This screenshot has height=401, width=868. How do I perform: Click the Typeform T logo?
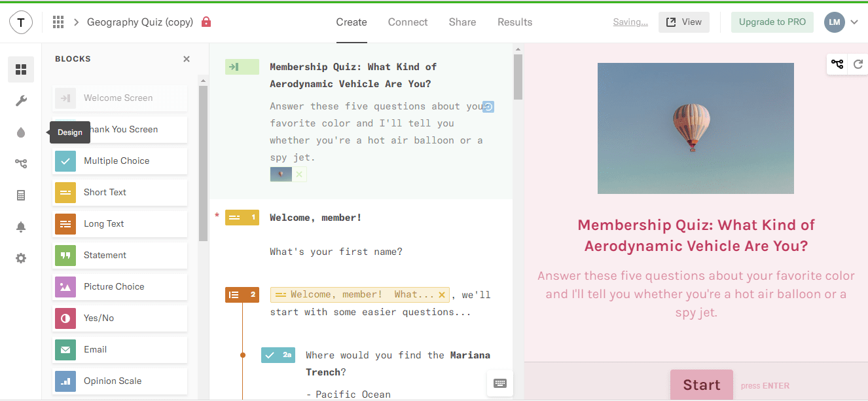pos(21,22)
